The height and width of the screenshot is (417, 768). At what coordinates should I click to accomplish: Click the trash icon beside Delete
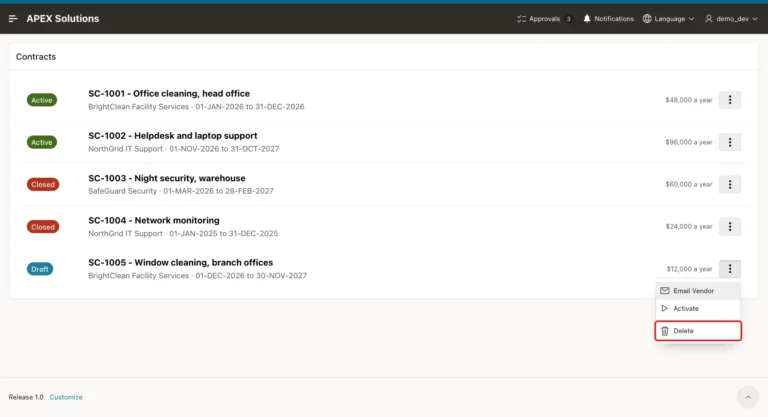665,331
